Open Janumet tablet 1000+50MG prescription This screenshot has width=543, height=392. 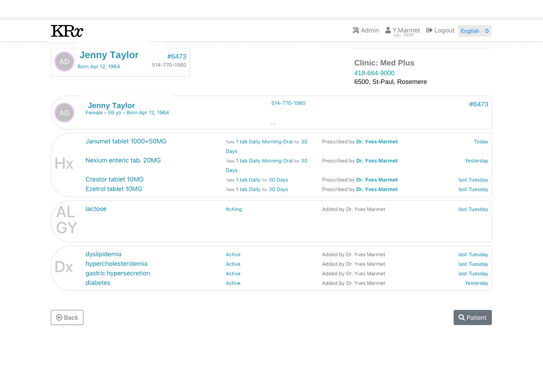pos(126,141)
